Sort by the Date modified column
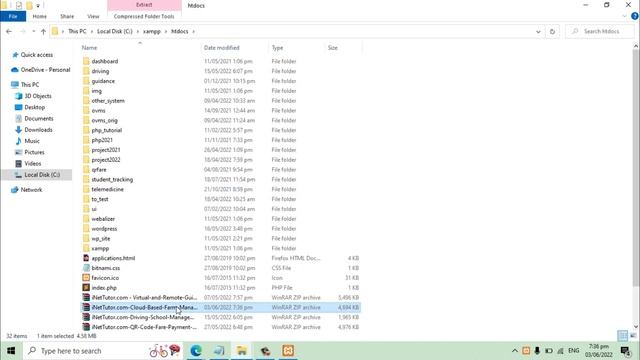640x360 pixels. (x=222, y=48)
